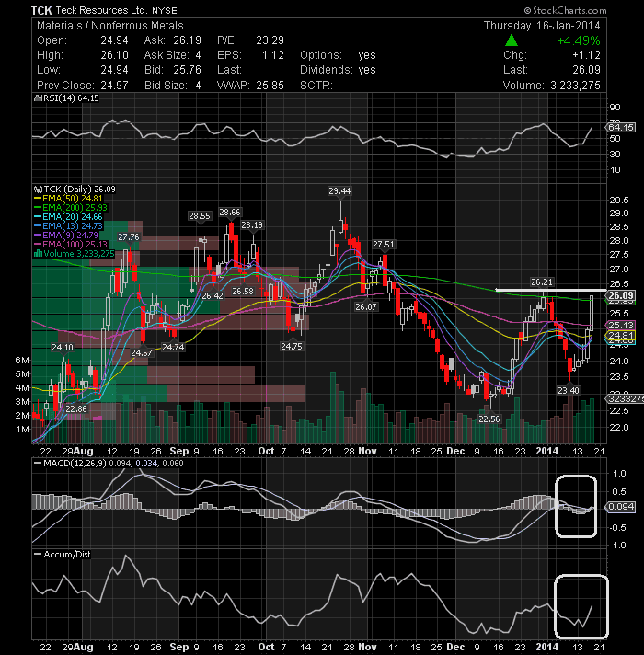Click the 0.094 MACD tag on right axis
The width and height of the screenshot is (644, 655).
[x=621, y=507]
